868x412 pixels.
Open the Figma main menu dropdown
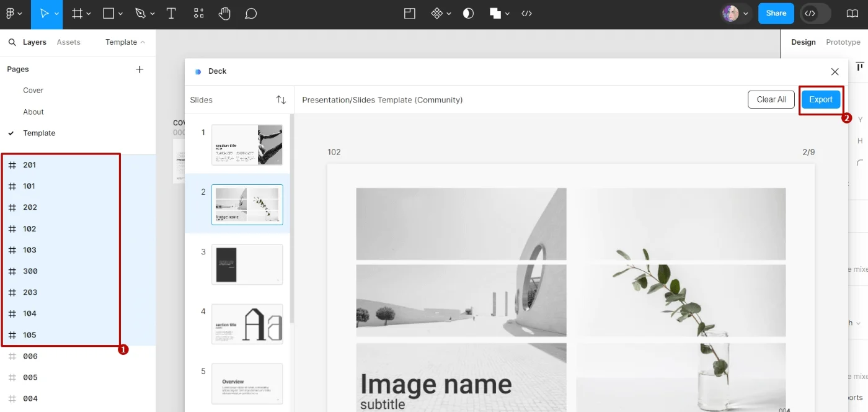click(x=14, y=14)
